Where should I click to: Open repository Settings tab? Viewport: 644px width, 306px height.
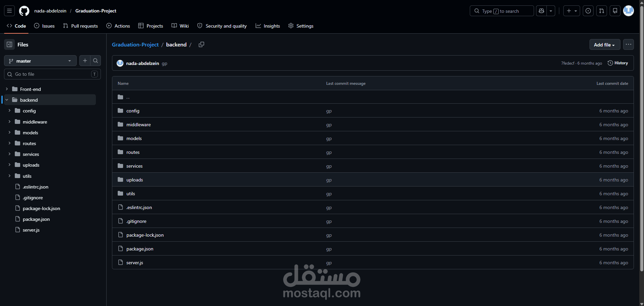tap(301, 26)
